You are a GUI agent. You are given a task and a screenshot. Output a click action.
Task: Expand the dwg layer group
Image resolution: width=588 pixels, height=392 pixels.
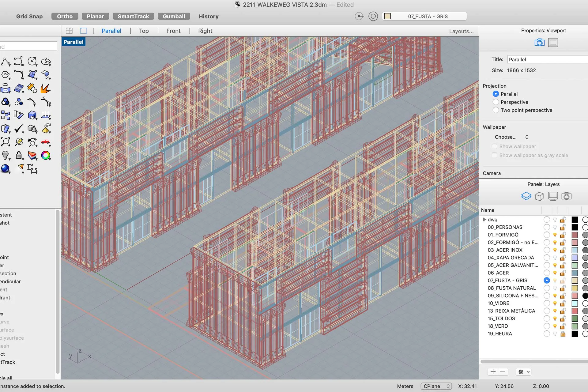click(x=484, y=220)
